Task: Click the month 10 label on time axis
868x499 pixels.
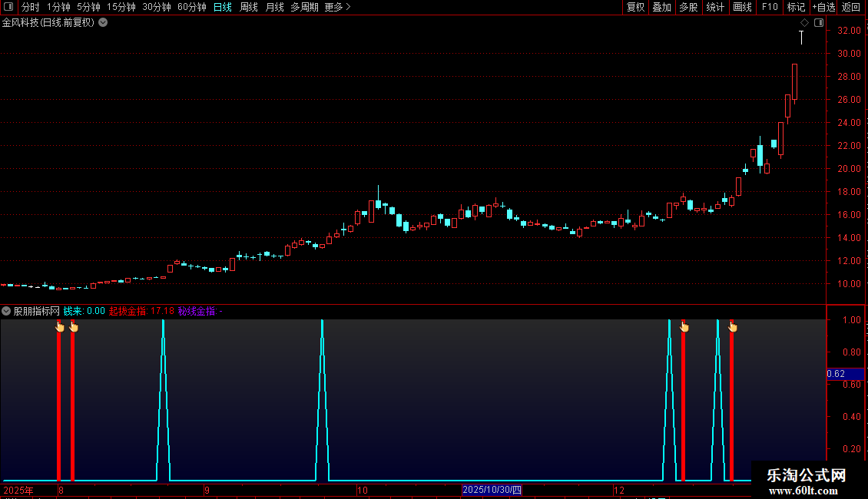Action: 362,490
